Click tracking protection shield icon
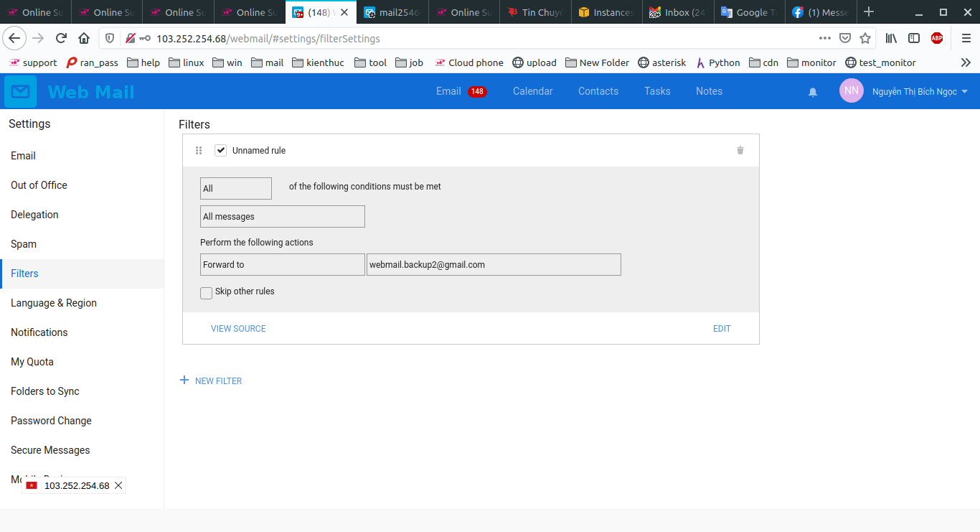The height and width of the screenshot is (532, 980). (110, 38)
